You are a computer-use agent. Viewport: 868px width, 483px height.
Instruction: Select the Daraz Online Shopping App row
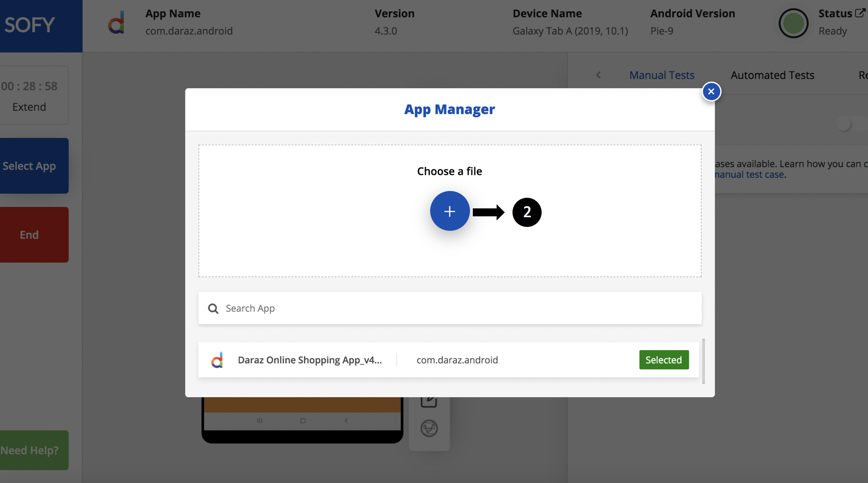(449, 360)
